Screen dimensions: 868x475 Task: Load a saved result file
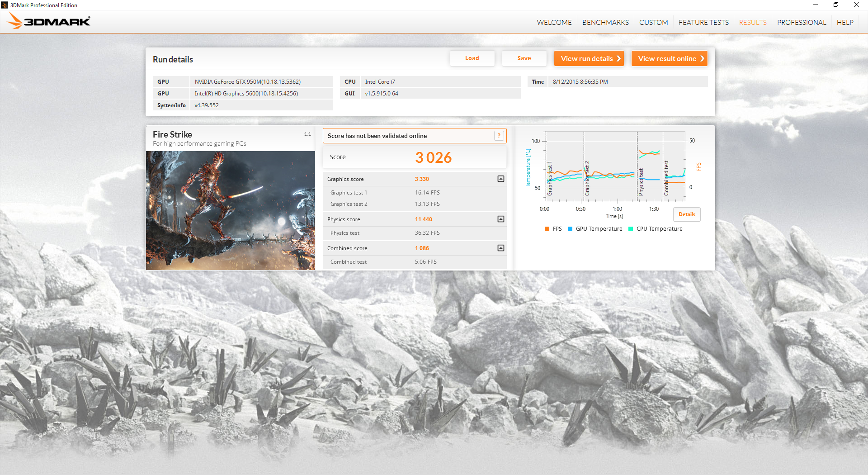[x=472, y=58]
